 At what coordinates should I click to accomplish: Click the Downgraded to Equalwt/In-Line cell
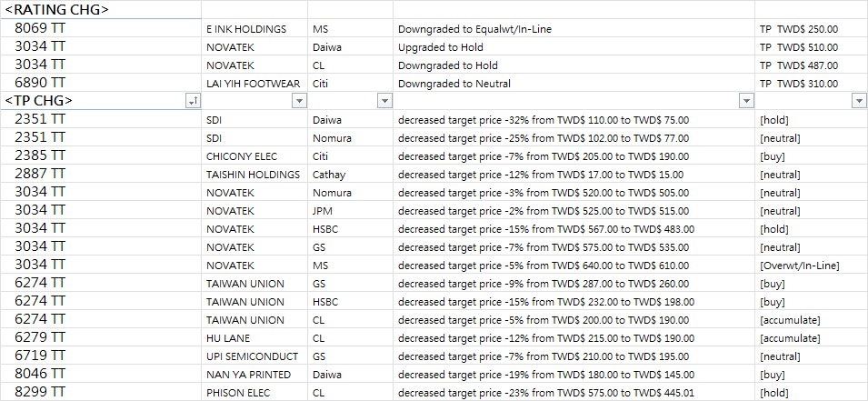tap(574, 29)
